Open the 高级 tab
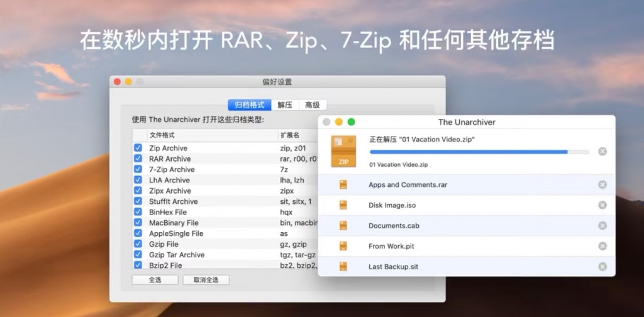644x317 pixels. pyautogui.click(x=313, y=105)
